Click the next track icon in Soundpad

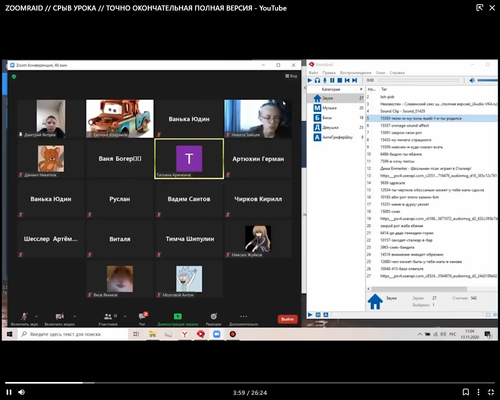355,80
